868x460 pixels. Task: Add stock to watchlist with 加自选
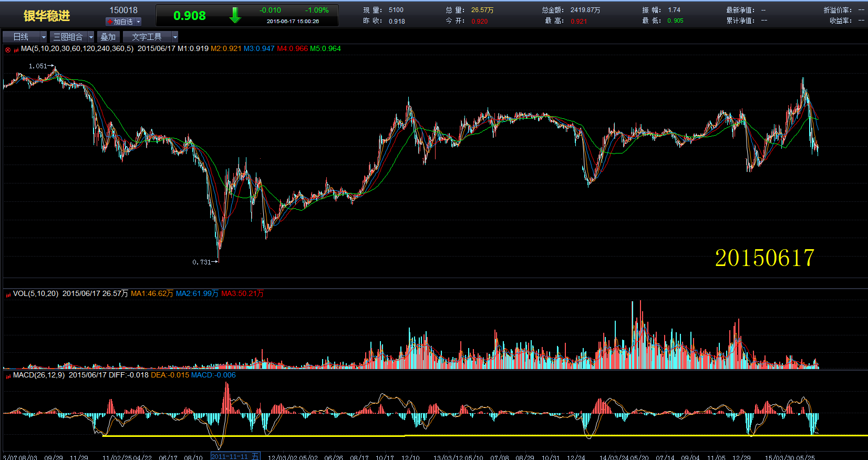(x=120, y=22)
